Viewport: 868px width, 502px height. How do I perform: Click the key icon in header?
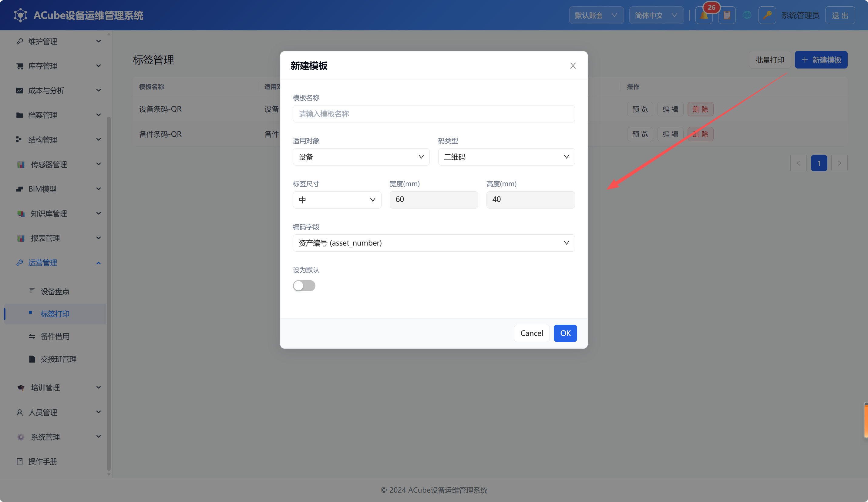(x=767, y=15)
